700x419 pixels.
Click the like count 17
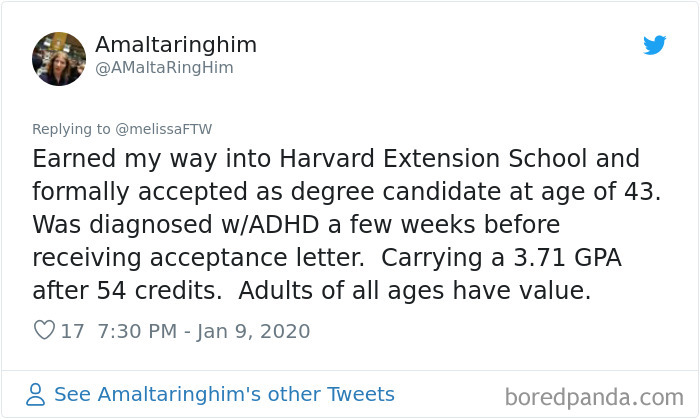pyautogui.click(x=73, y=331)
